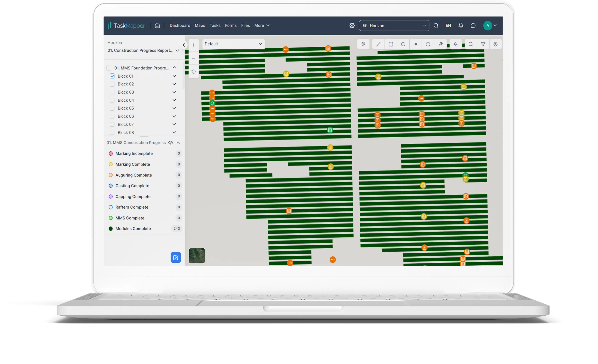
Task: Switch language via EN button
Action: click(x=448, y=25)
